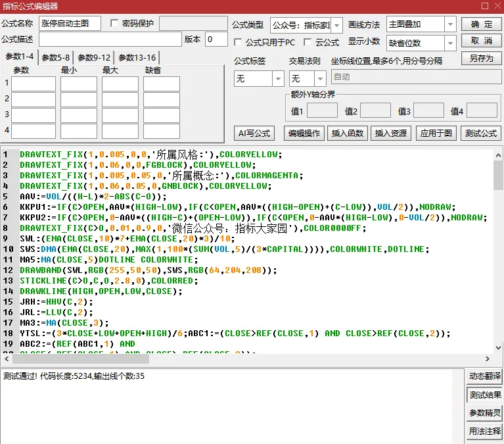The height and width of the screenshot is (444, 504).
Task: Open the 公式类型 dropdown
Action: (336, 25)
